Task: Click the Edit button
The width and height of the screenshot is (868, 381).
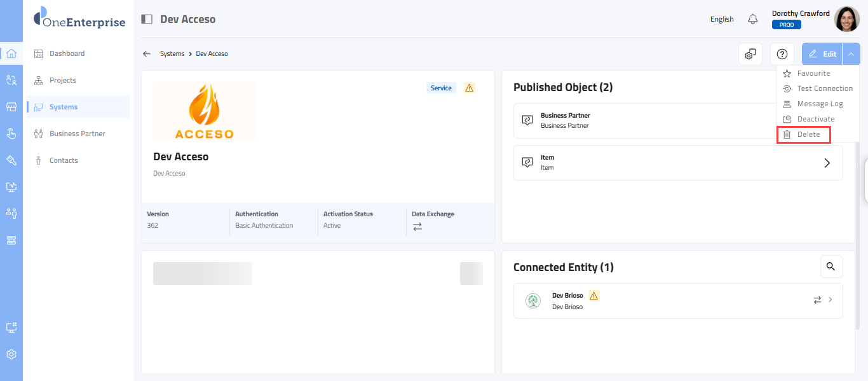Action: 822,54
